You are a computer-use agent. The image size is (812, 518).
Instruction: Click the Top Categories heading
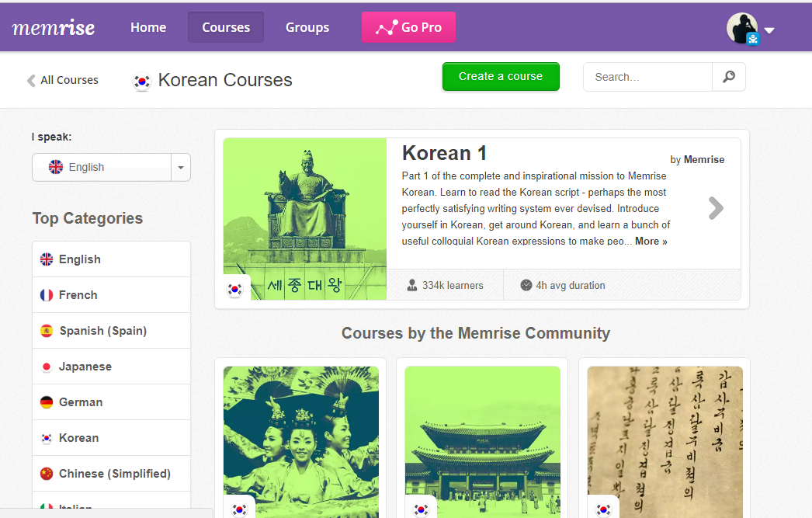(88, 218)
